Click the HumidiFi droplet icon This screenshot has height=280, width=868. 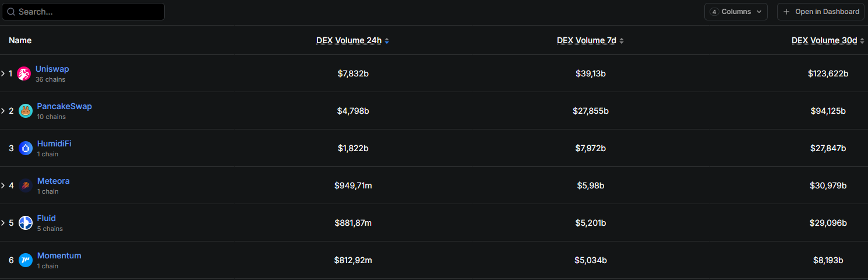tap(26, 148)
